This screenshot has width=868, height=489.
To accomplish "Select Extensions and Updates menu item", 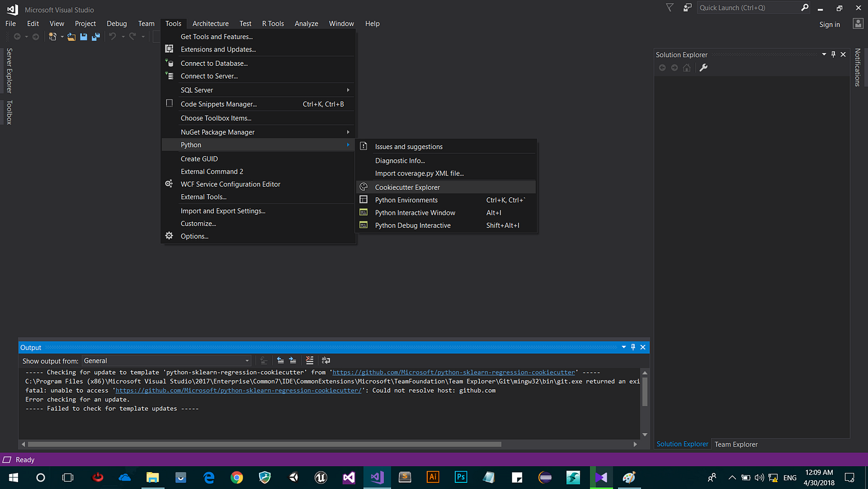I will click(259, 50).
